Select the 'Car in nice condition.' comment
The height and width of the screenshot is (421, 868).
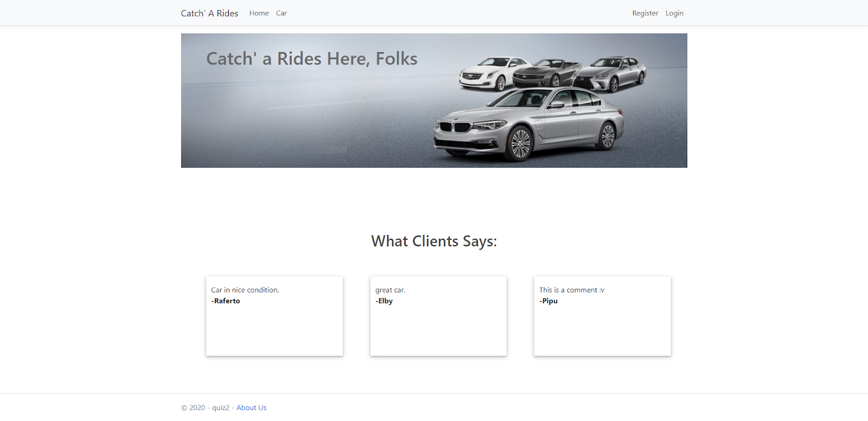click(x=245, y=290)
